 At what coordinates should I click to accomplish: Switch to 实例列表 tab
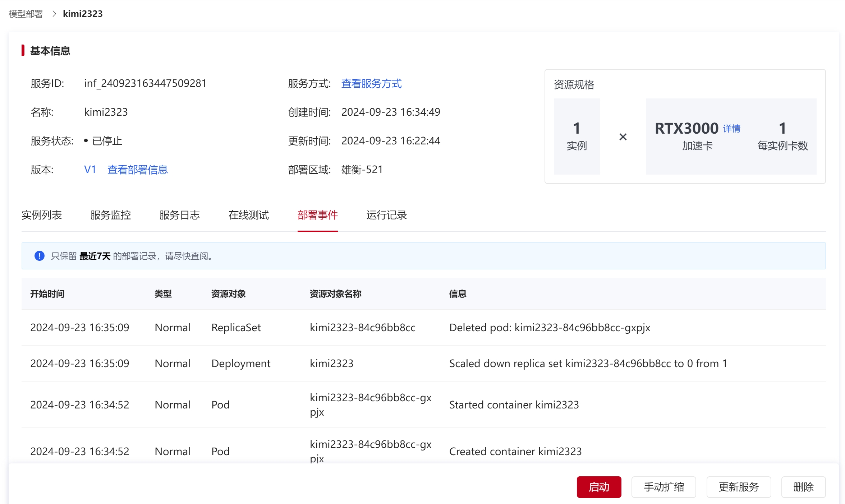[x=42, y=215]
